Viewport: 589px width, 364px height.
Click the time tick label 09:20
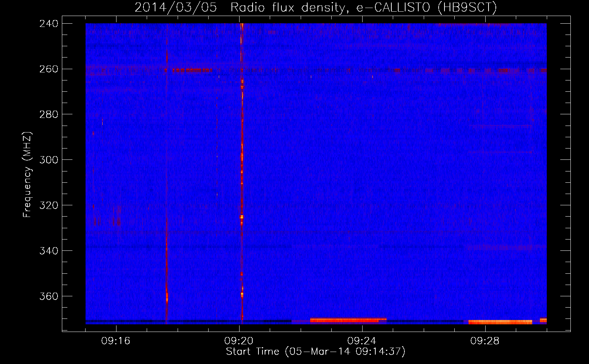[239, 341]
